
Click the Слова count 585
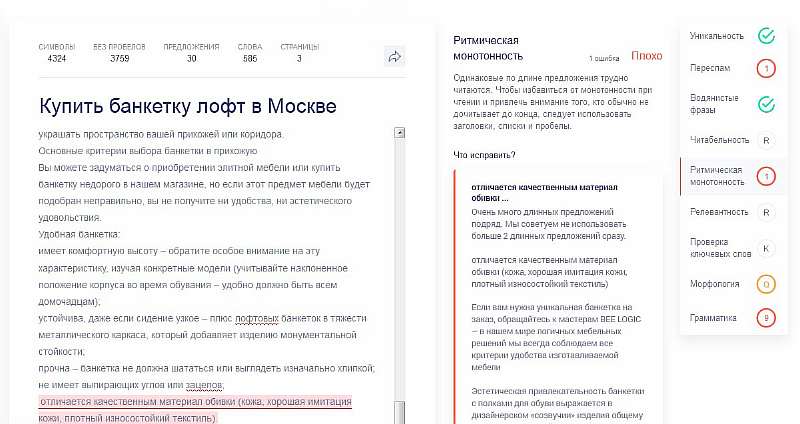pos(250,59)
